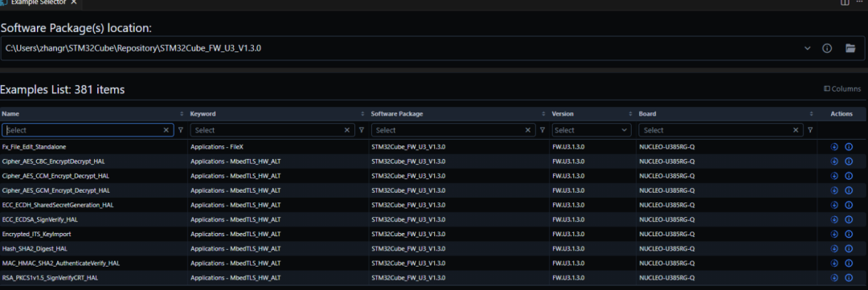This screenshot has height=290, width=868.
Task: Clear the Keyword filter field
Action: click(x=347, y=130)
